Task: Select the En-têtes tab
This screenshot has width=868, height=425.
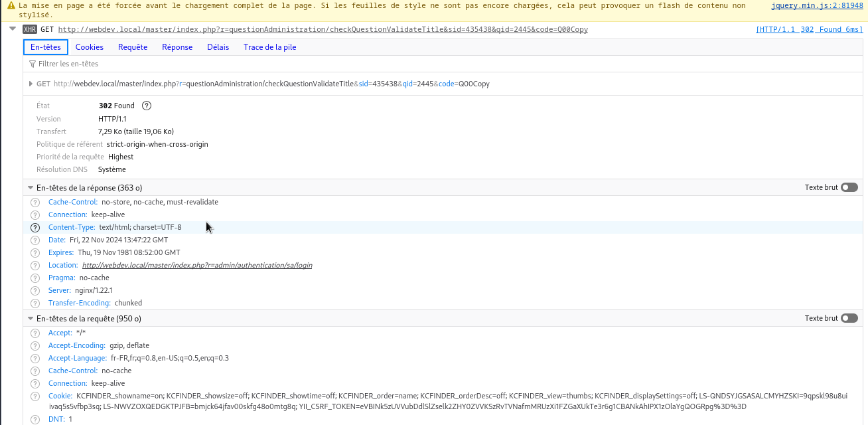Action: pyautogui.click(x=46, y=47)
